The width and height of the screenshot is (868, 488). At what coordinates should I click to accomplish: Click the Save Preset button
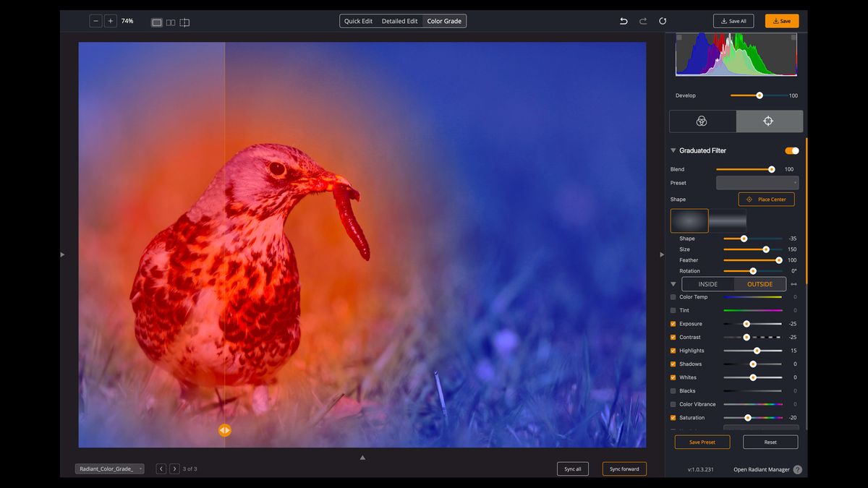[702, 442]
